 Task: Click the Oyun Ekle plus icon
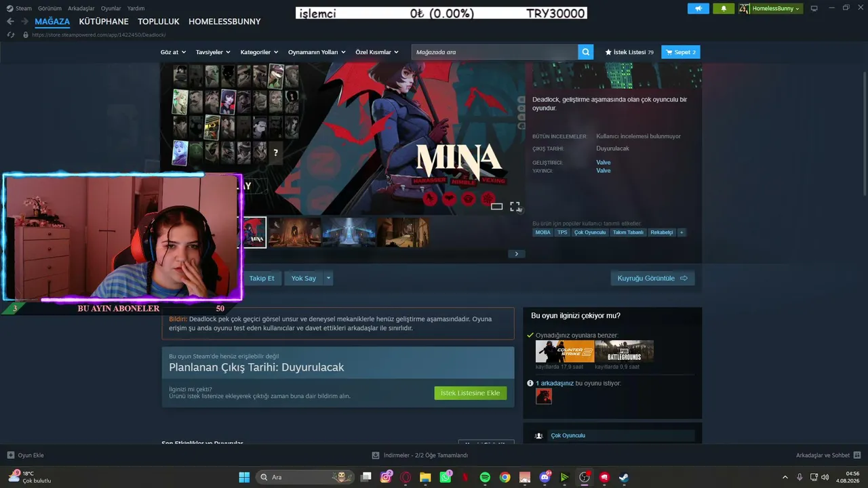(x=11, y=455)
